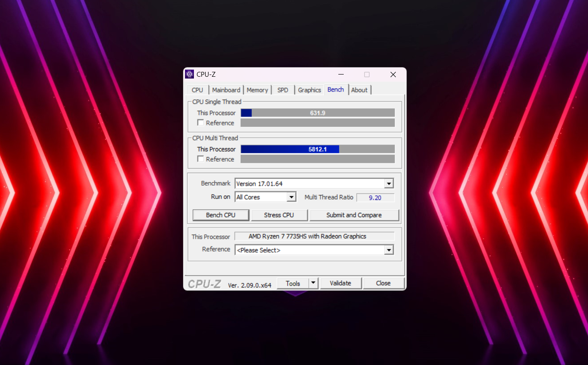Click the AMD Ryzen 7 7735HS processor field

coord(314,236)
